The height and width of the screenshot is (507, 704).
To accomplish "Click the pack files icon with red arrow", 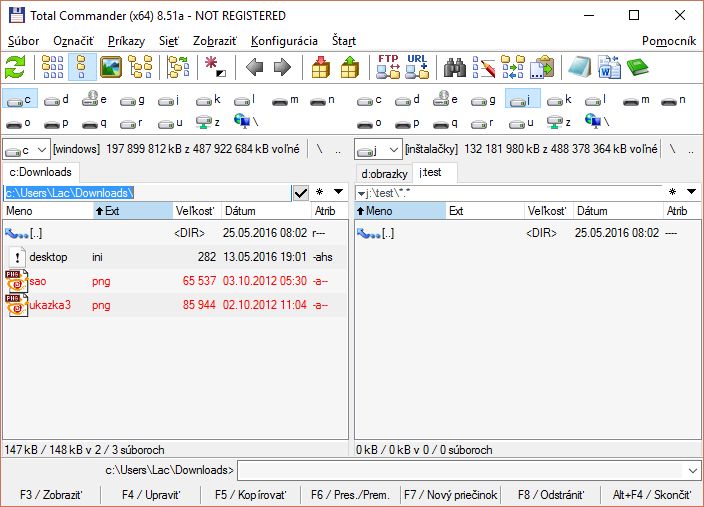I will pyautogui.click(x=321, y=67).
